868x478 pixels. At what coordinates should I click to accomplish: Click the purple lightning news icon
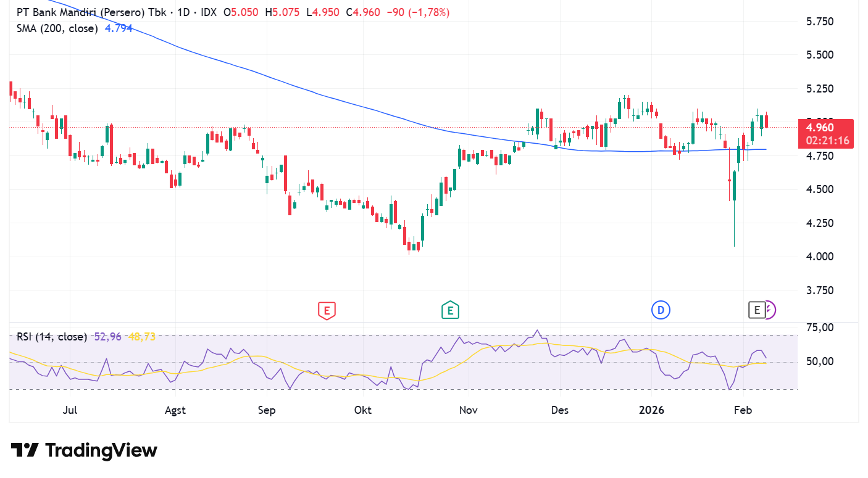point(770,310)
